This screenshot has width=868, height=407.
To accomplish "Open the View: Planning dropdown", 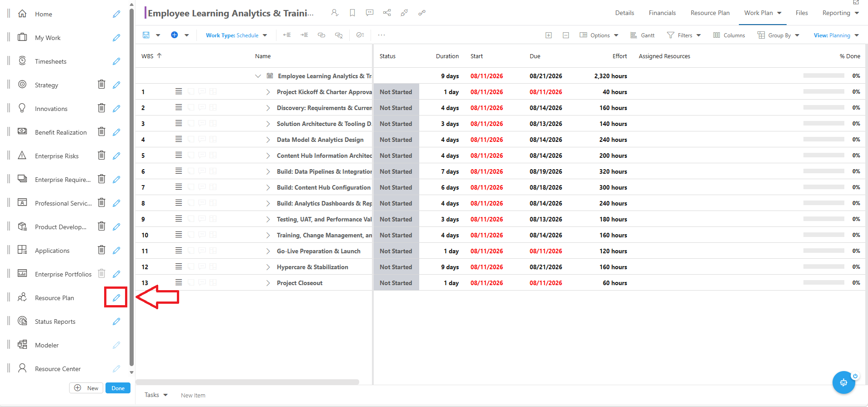I will pyautogui.click(x=836, y=35).
